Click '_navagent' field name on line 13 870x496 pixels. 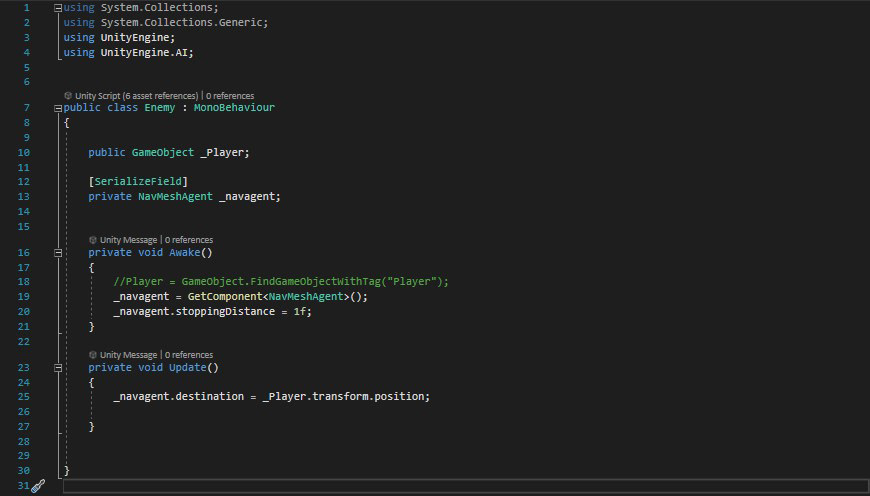246,196
